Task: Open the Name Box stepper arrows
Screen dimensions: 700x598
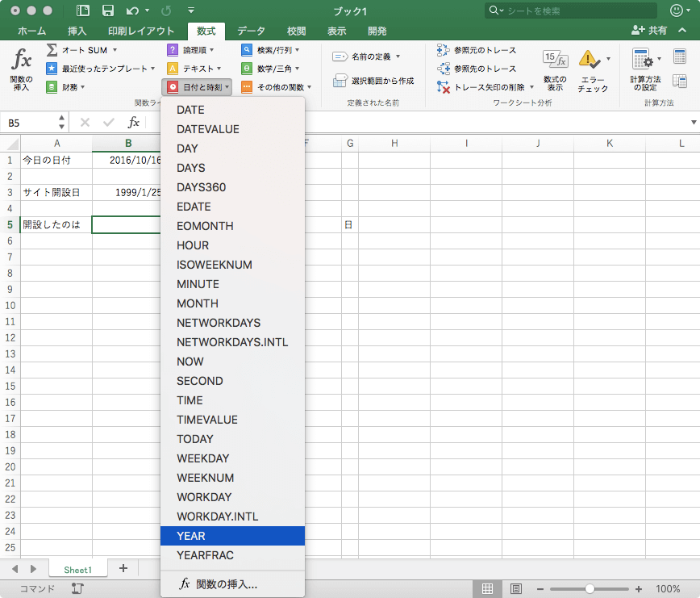Action: pyautogui.click(x=61, y=123)
